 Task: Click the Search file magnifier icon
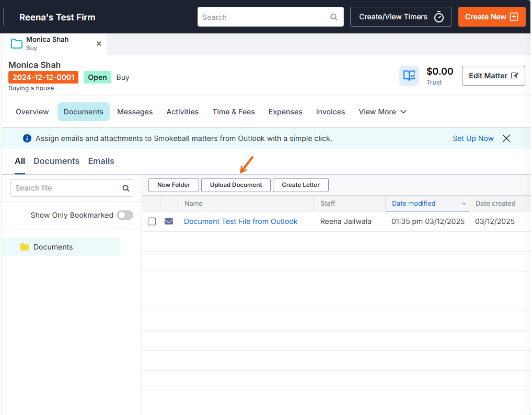point(126,188)
